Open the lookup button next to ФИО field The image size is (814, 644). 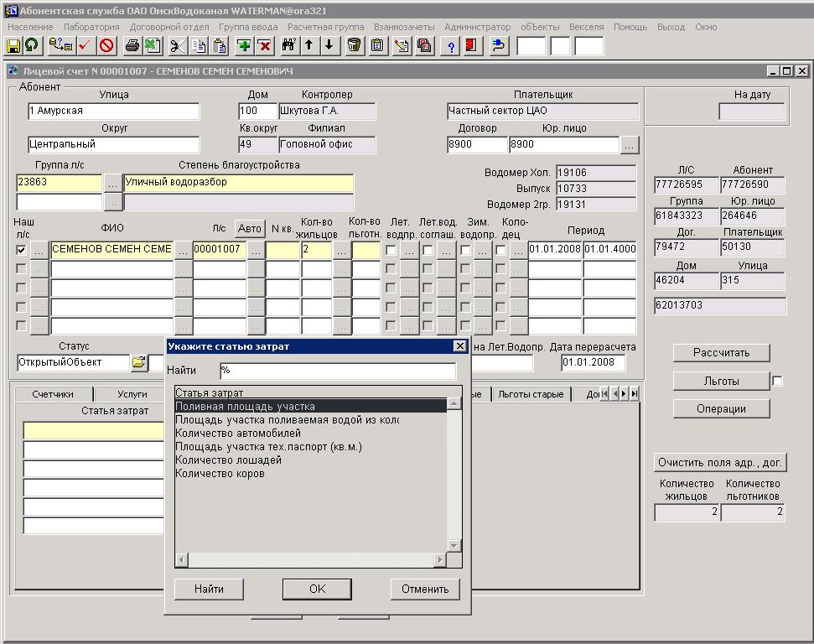coord(183,250)
